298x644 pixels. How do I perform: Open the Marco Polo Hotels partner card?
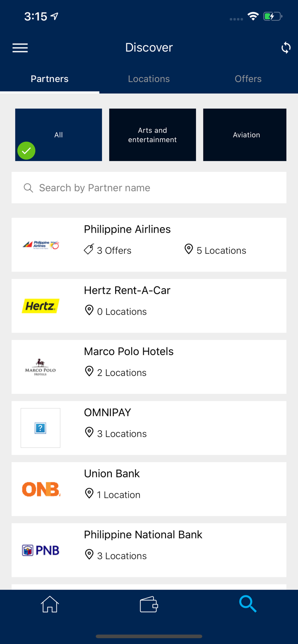pos(149,367)
